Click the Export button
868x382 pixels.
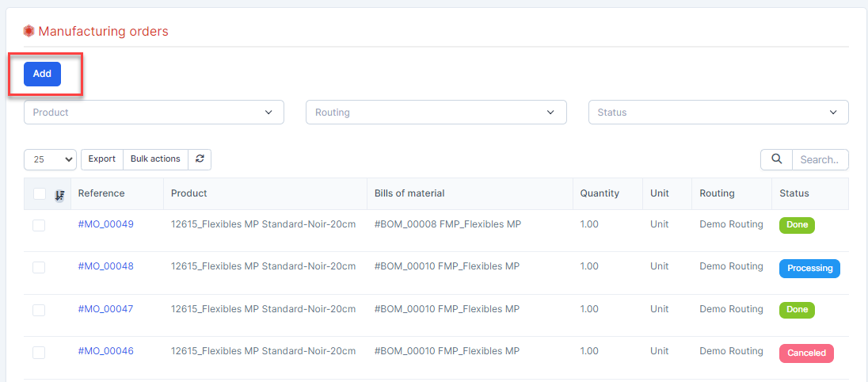(101, 159)
